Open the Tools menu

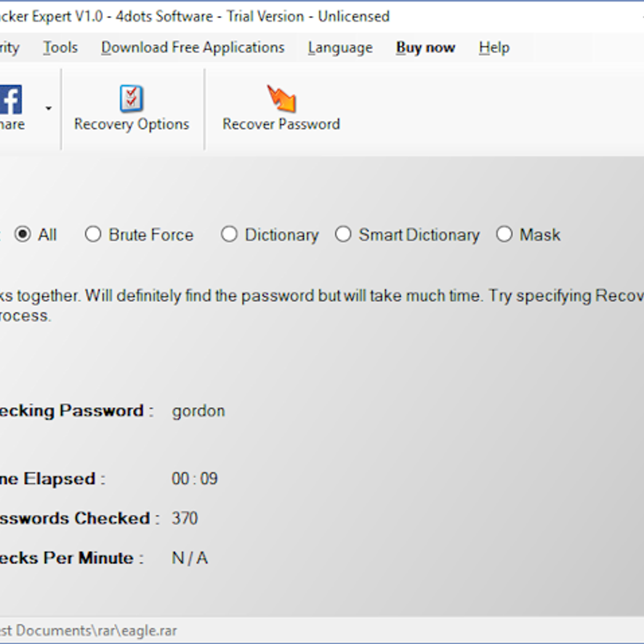tap(60, 48)
